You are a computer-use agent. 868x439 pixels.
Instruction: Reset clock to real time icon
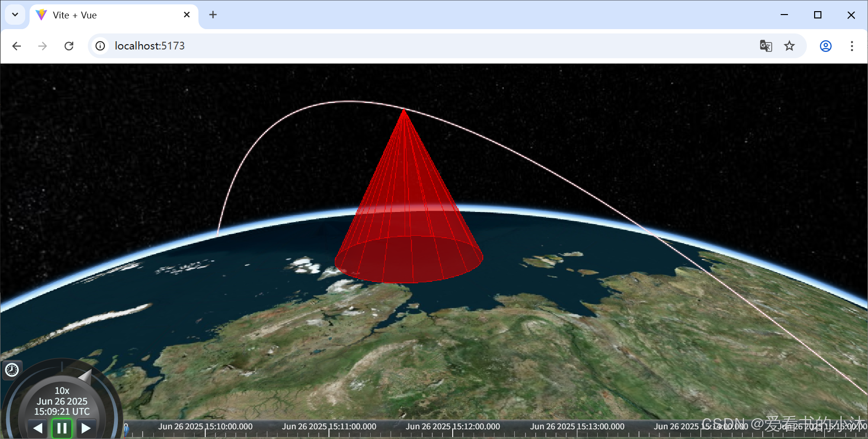(12, 370)
